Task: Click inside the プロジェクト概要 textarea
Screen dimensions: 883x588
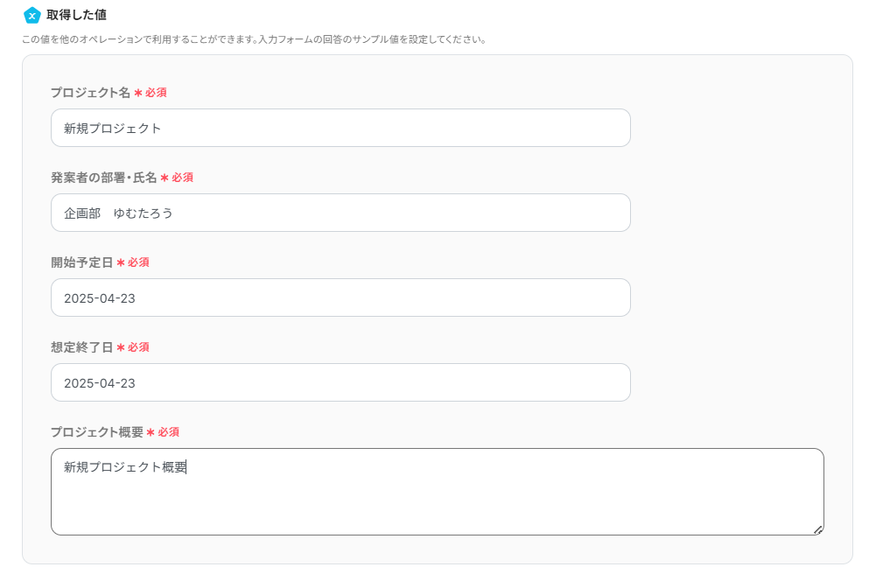Action: coord(438,492)
